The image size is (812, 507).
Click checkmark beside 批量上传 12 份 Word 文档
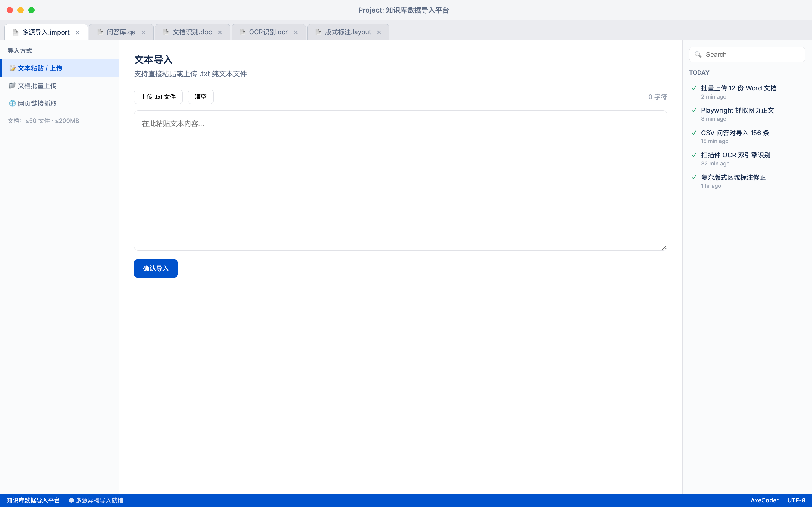694,88
